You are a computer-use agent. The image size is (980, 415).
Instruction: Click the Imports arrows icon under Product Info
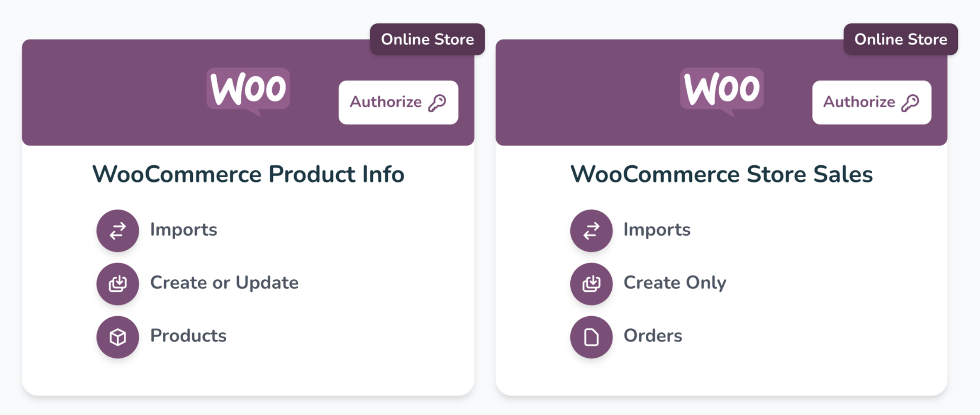118,231
